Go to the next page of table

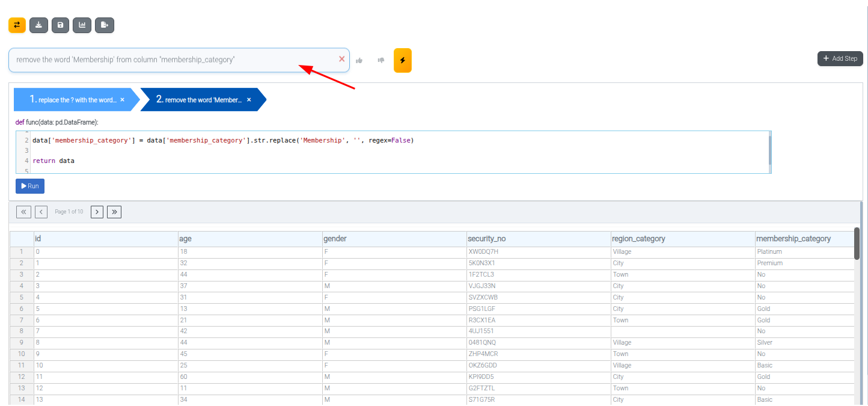pos(97,212)
